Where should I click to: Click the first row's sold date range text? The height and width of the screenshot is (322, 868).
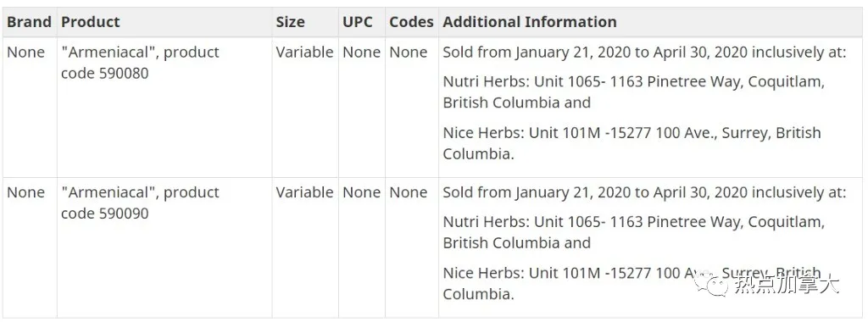644,53
